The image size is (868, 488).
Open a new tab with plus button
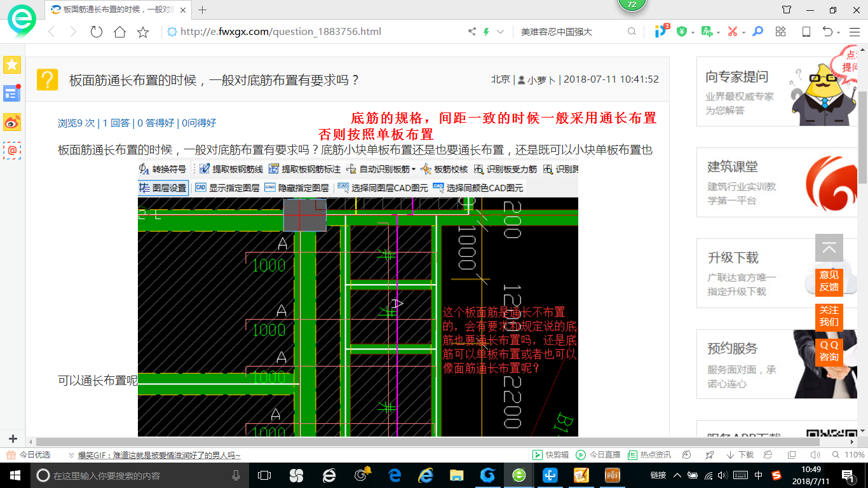click(203, 10)
